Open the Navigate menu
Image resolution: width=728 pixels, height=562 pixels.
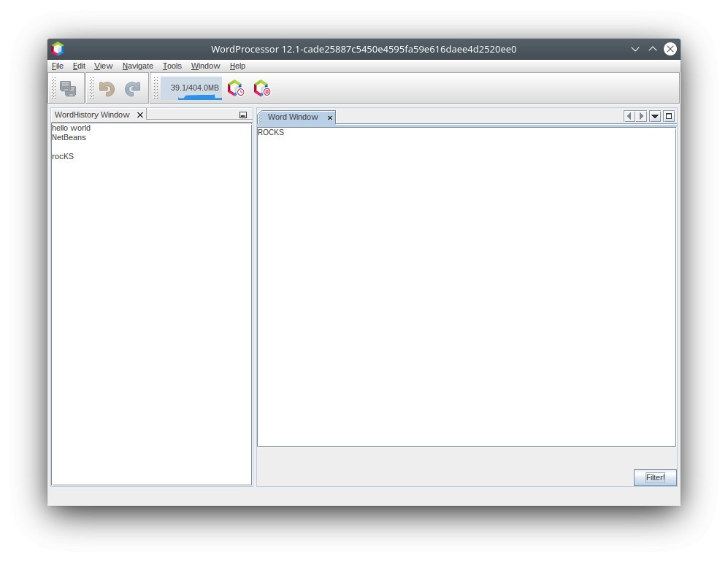pos(137,66)
